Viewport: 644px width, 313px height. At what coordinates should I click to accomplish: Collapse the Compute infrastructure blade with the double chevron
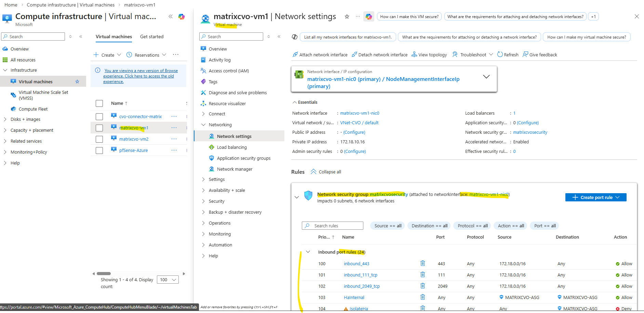coord(171,16)
